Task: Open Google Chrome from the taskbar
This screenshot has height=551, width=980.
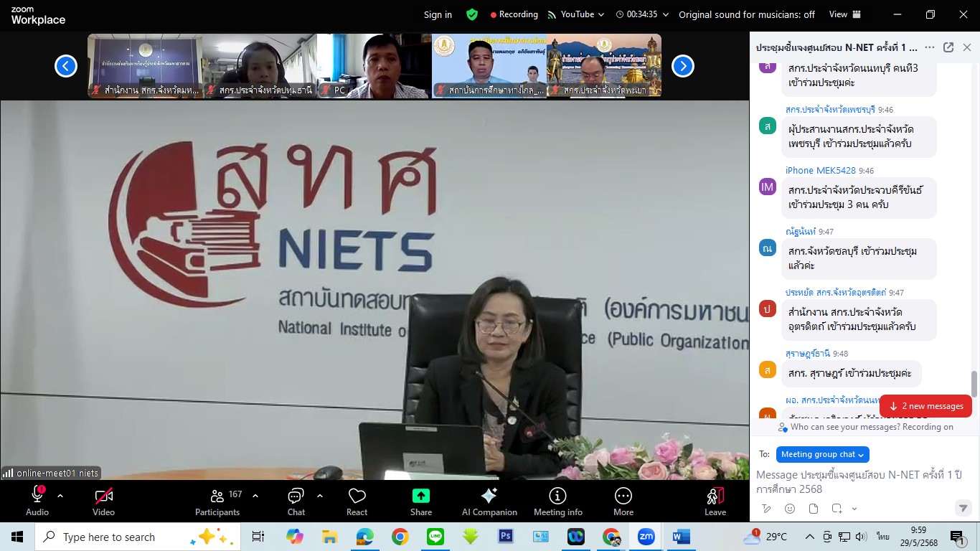Action: pos(400,537)
